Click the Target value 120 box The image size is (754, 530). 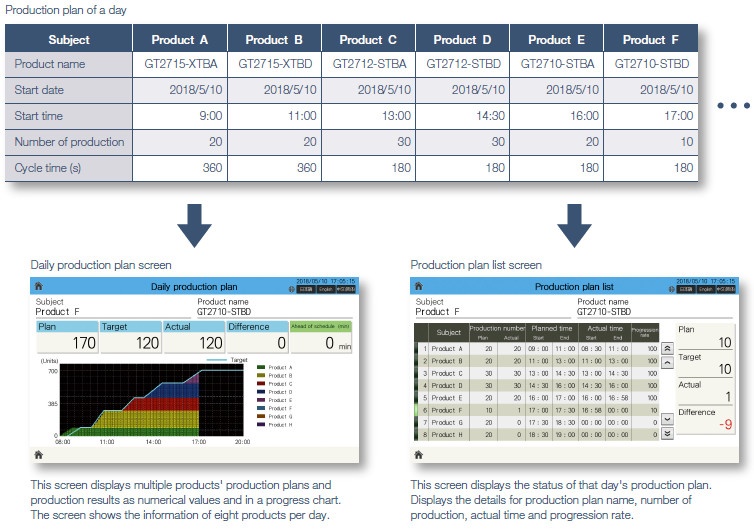[131, 344]
